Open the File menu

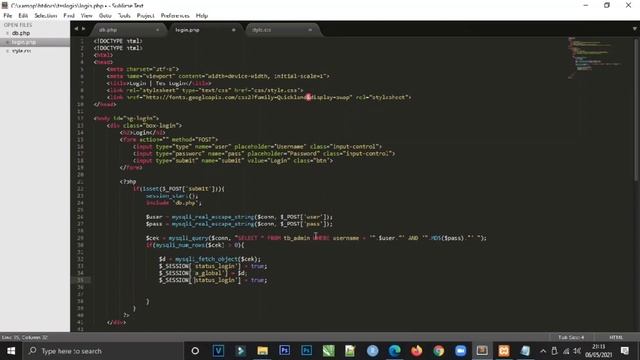8,16
